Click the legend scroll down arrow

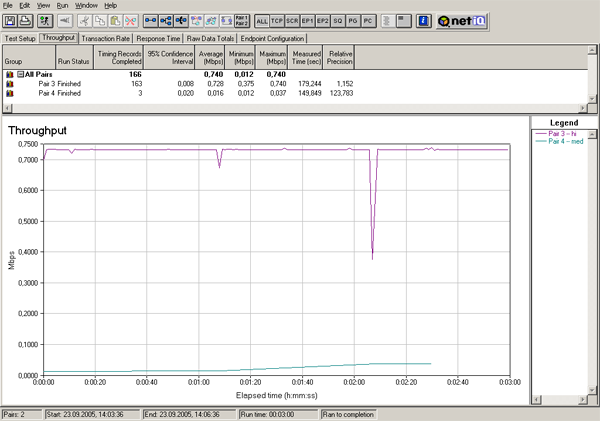point(592,390)
